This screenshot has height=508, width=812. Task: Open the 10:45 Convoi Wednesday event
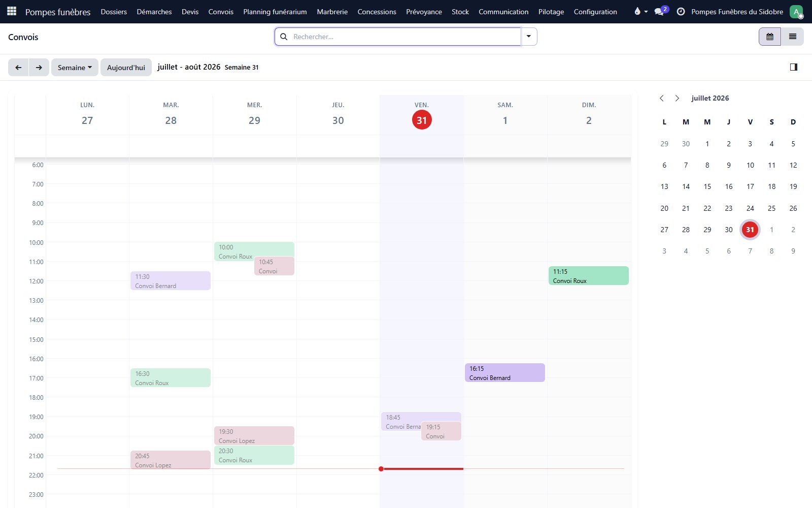coord(275,266)
